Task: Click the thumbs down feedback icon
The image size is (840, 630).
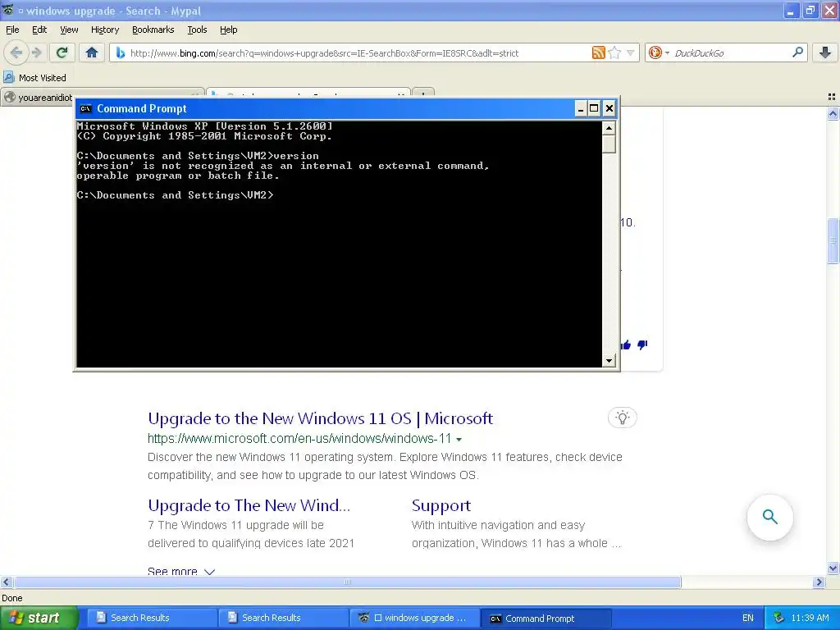Action: tap(643, 345)
